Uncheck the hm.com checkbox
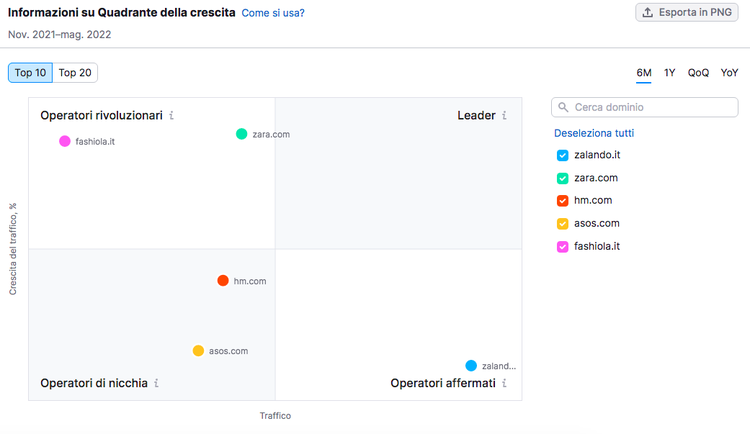Image resolution: width=750 pixels, height=434 pixels. 562,200
